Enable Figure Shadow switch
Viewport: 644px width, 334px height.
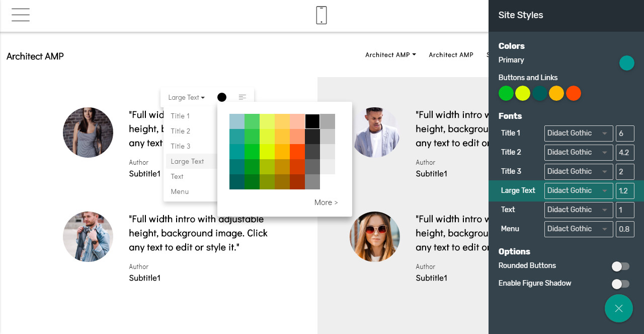coord(620,284)
